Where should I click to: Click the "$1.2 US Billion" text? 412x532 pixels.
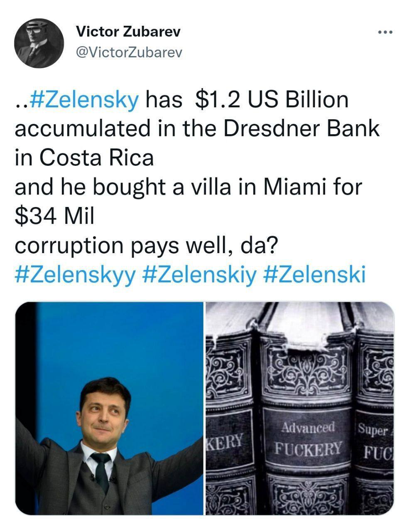point(271,101)
